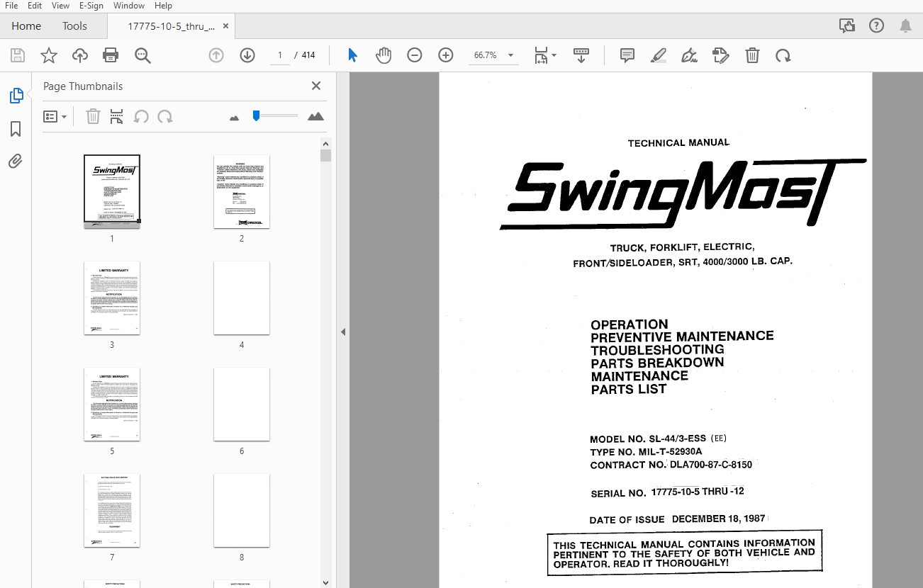This screenshot has height=588, width=923.
Task: Open the File menu
Action: [11, 6]
